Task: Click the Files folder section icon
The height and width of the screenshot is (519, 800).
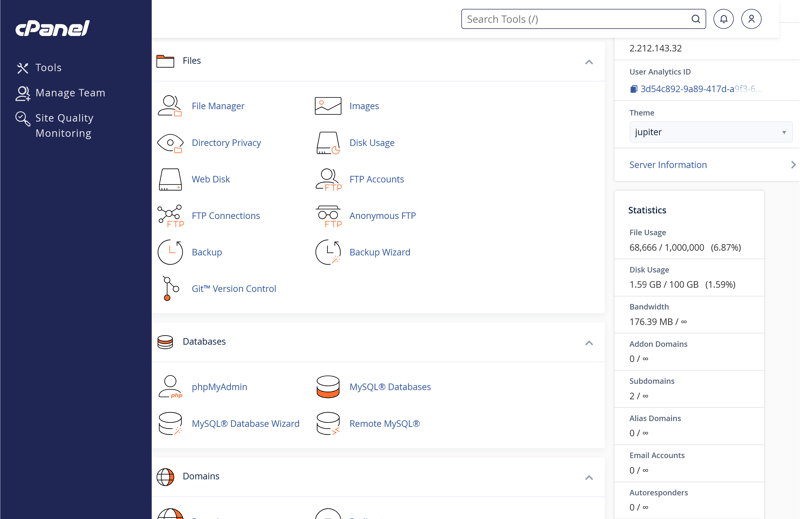Action: (x=165, y=61)
